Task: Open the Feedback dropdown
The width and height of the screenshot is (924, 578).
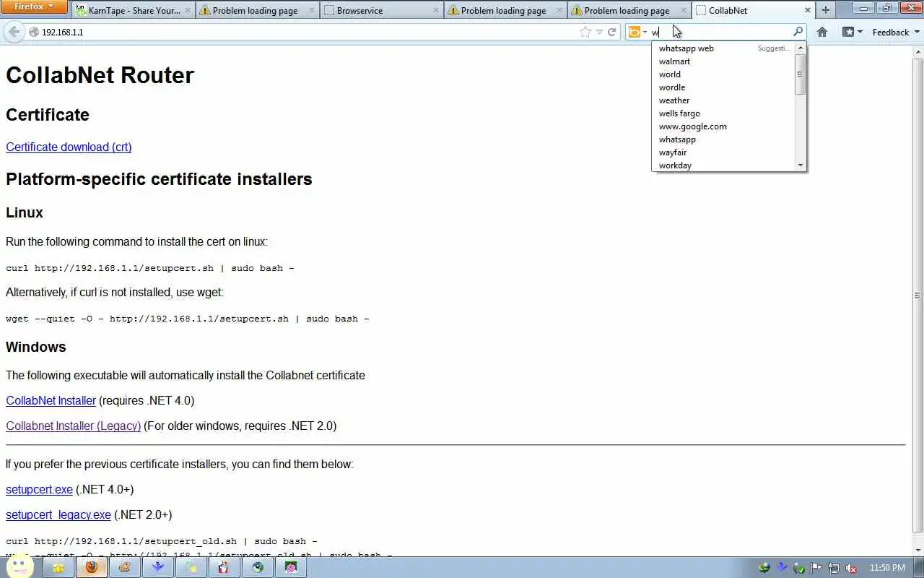Action: pos(896,32)
